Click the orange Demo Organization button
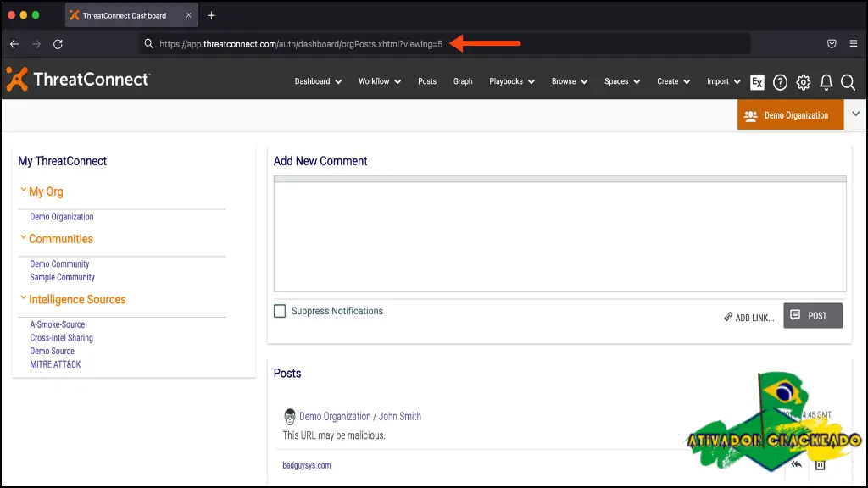 click(790, 115)
